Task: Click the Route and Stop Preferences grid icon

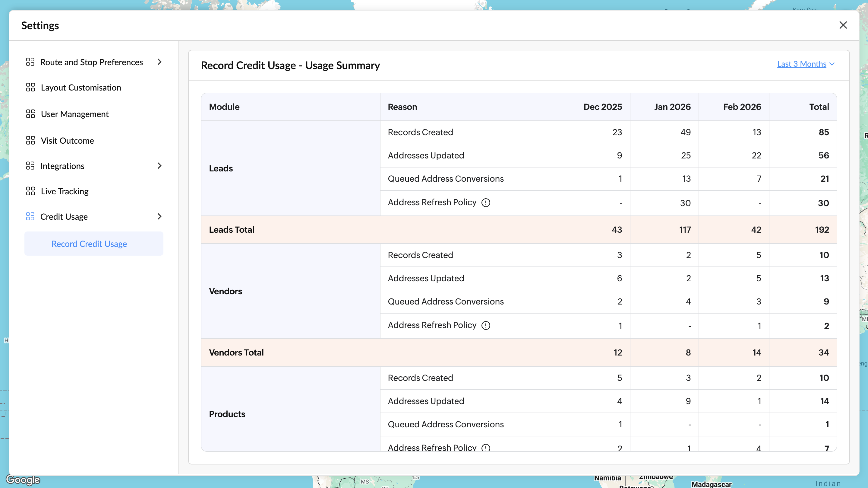Action: point(30,62)
